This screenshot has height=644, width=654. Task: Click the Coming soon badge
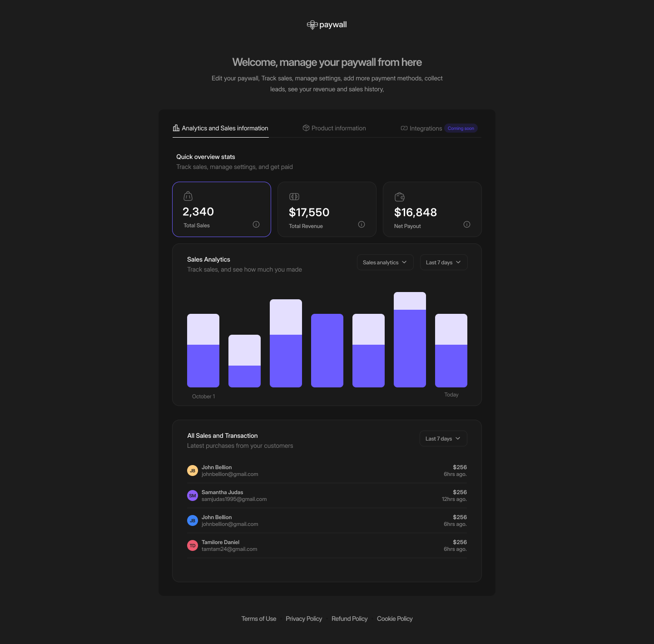click(x=461, y=128)
